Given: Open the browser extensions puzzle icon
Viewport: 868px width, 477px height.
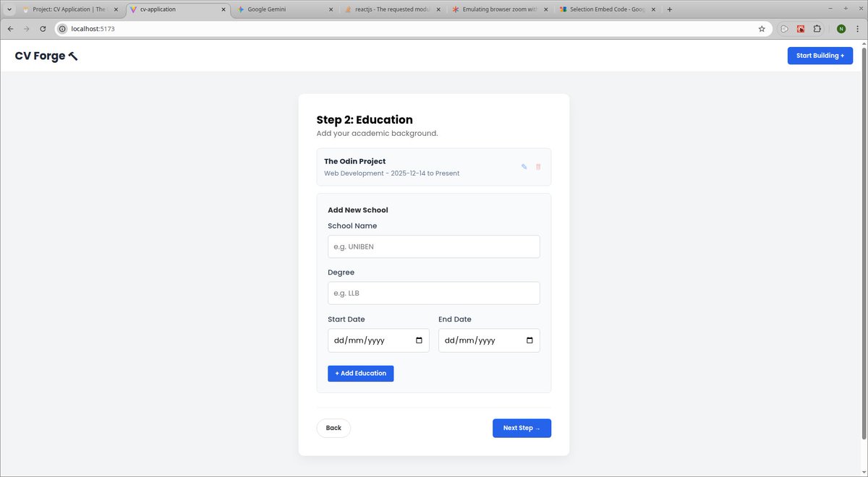Looking at the screenshot, I should (817, 29).
